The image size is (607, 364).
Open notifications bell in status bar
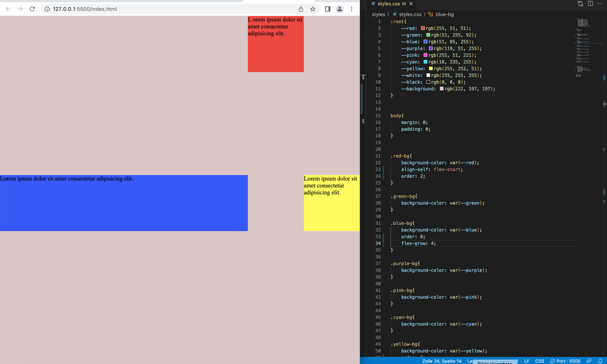coord(600,361)
